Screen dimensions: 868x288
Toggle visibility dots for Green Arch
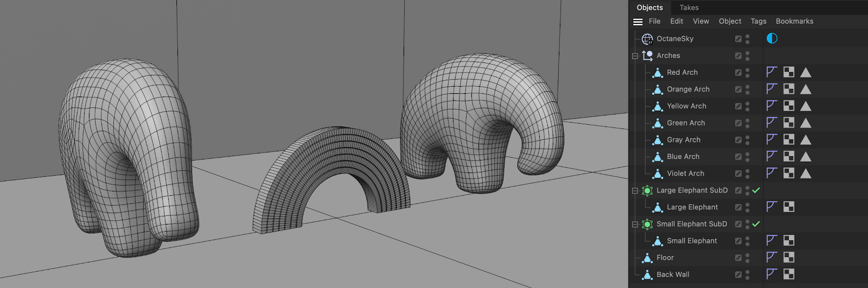748,123
